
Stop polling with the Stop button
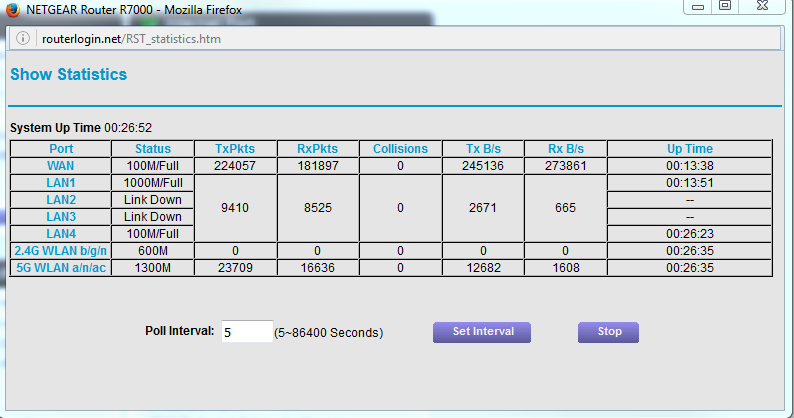click(x=608, y=332)
